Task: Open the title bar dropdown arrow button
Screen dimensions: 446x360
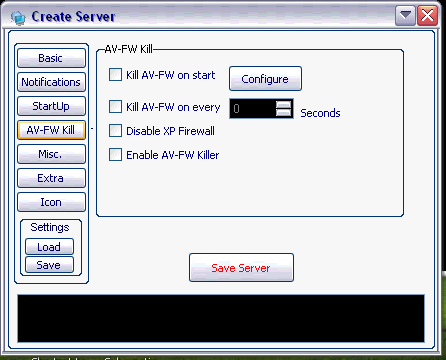Action: tap(405, 15)
